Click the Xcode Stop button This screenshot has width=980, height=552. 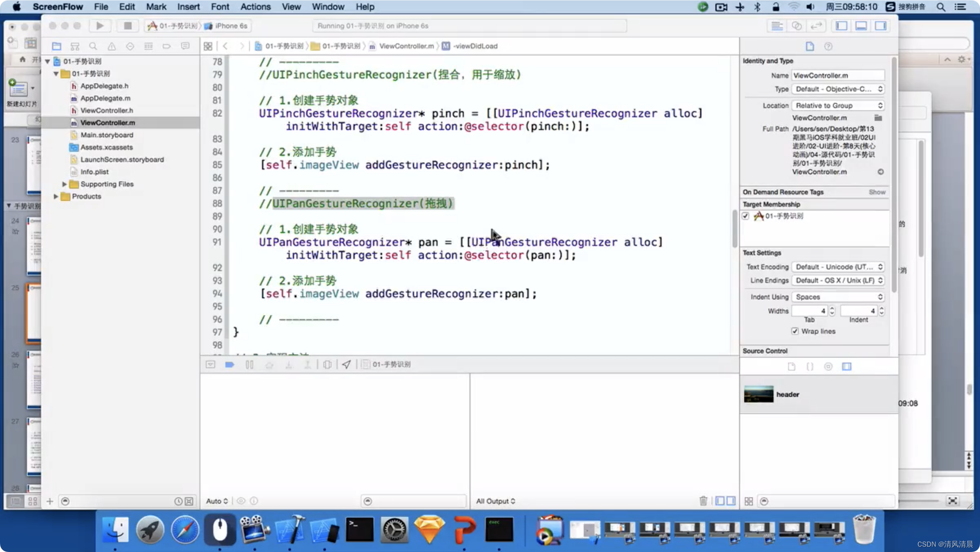(127, 26)
